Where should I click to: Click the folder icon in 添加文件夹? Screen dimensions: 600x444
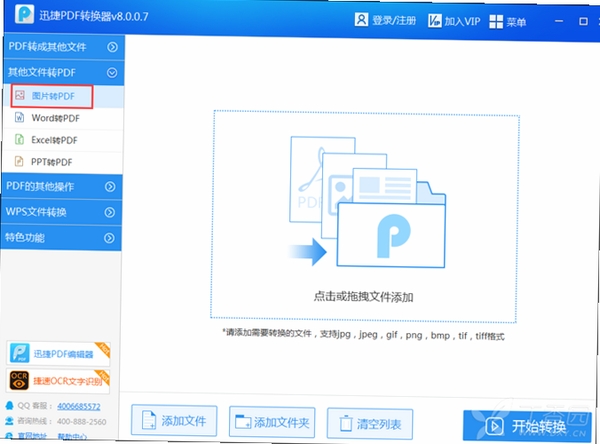click(x=243, y=422)
